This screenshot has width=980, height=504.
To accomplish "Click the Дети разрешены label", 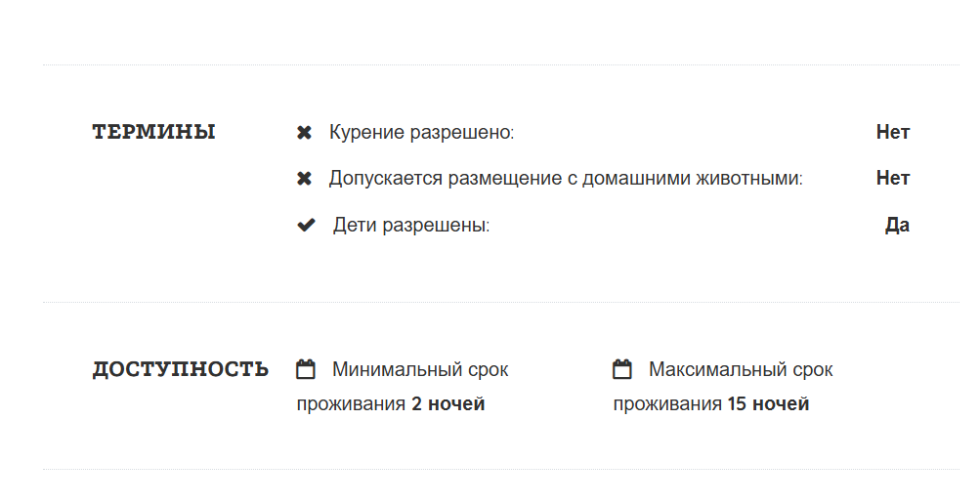I will tap(410, 226).
